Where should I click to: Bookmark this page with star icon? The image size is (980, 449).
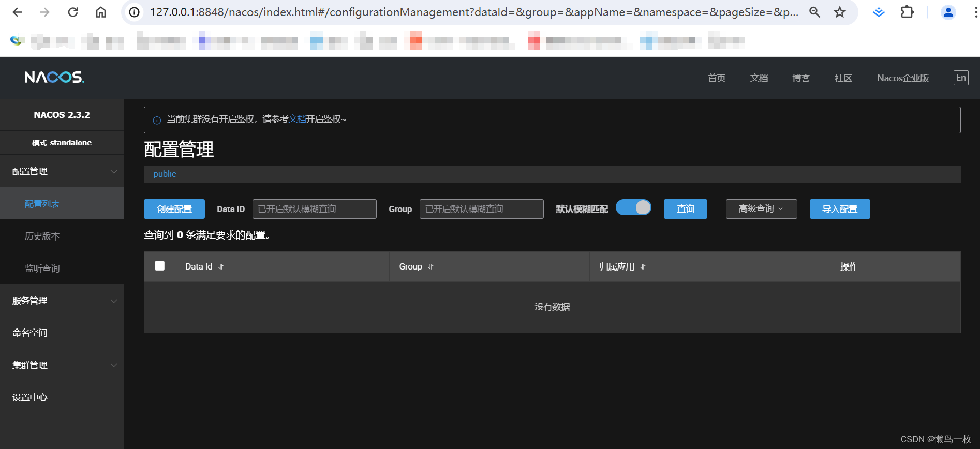[840, 12]
